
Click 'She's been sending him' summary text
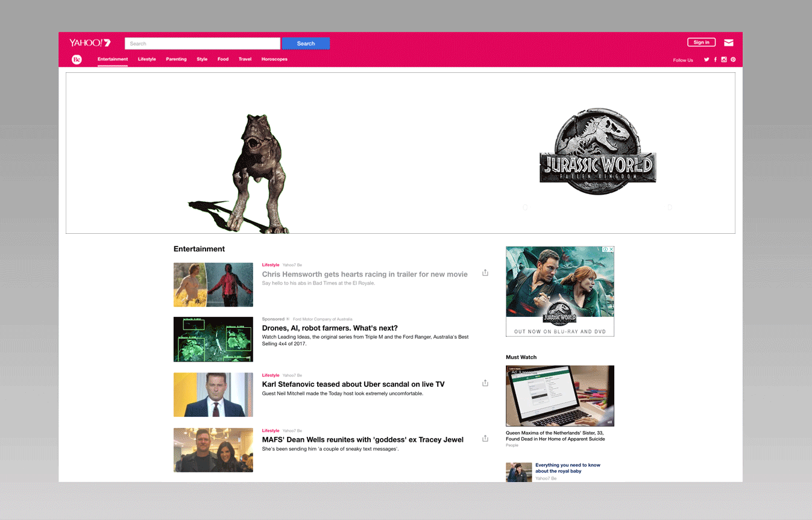[x=330, y=449]
